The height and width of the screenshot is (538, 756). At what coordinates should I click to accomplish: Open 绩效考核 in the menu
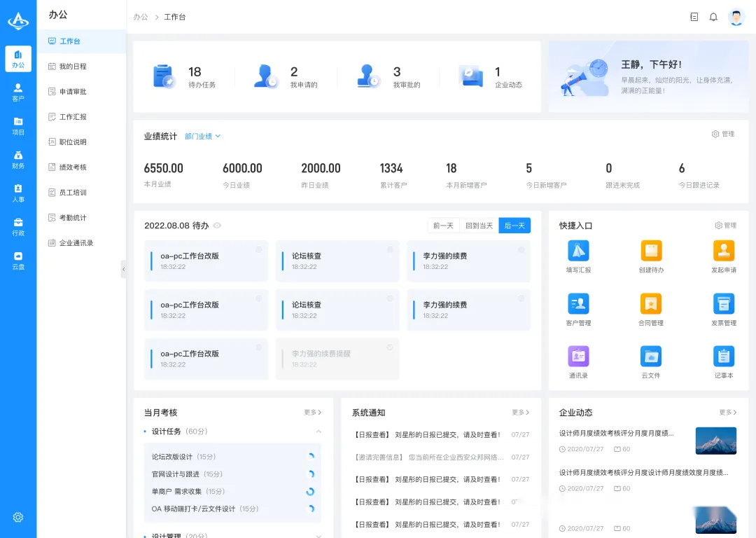click(81, 167)
